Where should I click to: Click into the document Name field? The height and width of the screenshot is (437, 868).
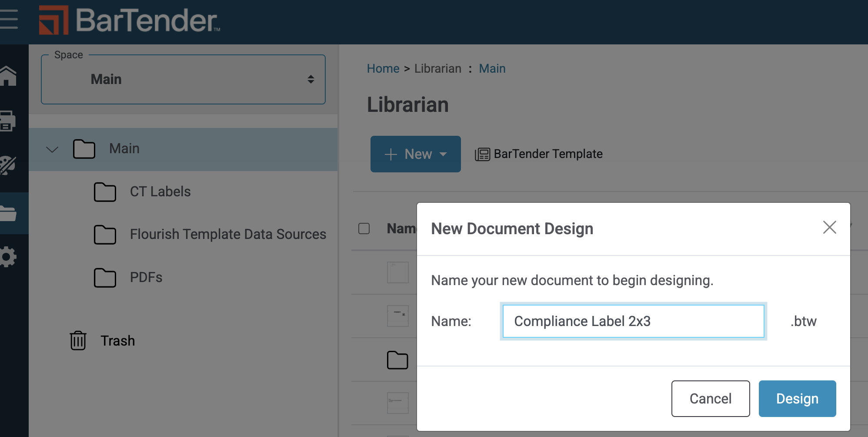point(633,321)
